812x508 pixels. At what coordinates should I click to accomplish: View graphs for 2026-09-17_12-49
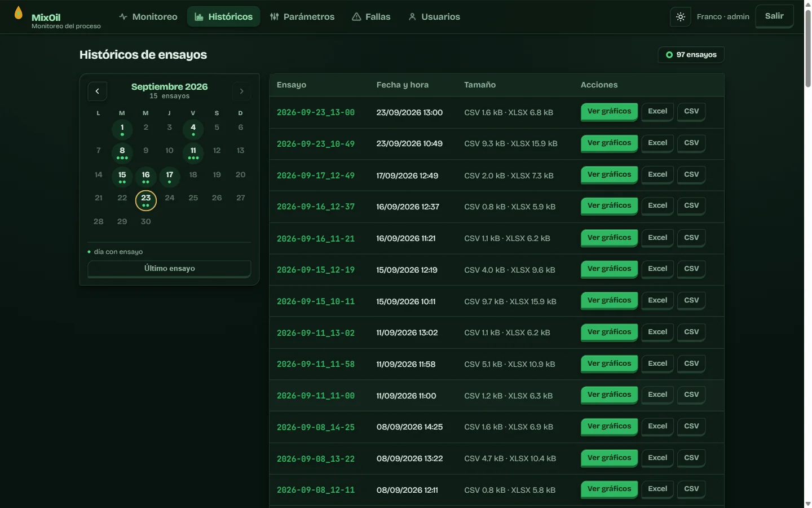point(609,175)
